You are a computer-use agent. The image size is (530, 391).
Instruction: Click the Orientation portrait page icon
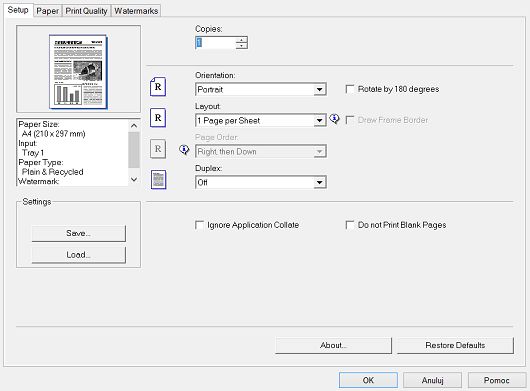click(158, 87)
